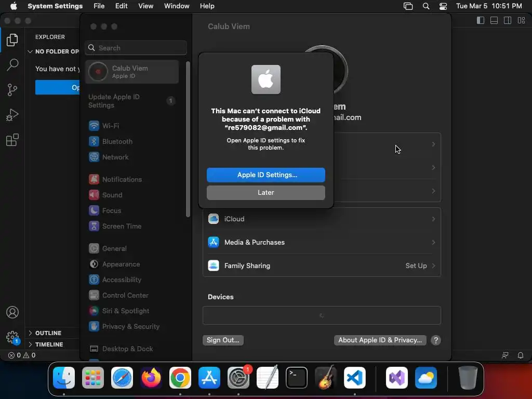
Task: Open Media & Purchases row
Action: click(322, 242)
